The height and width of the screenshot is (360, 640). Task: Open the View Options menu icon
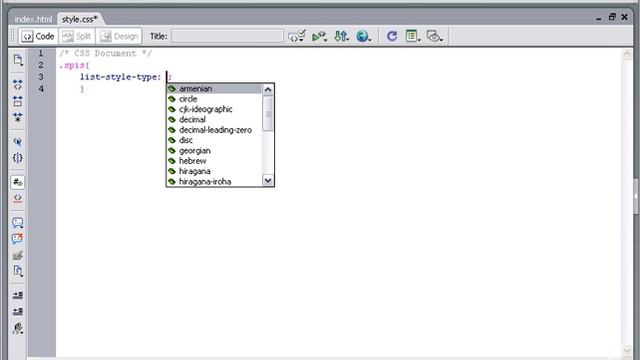click(x=413, y=36)
